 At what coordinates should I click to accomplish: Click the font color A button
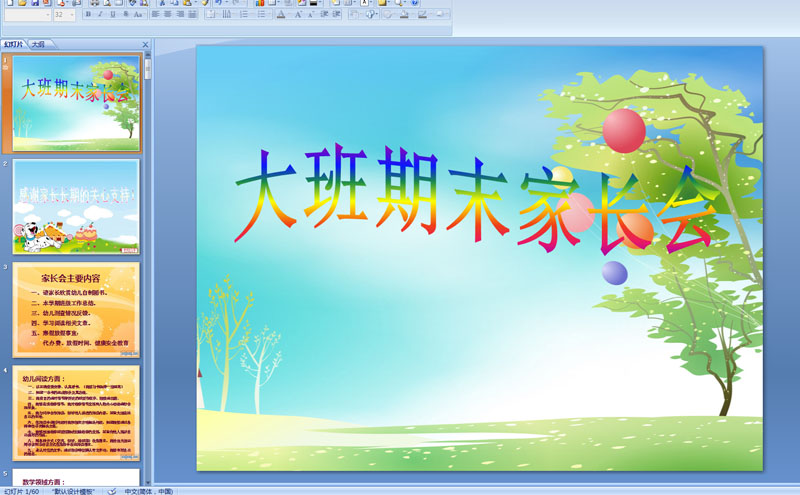281,14
